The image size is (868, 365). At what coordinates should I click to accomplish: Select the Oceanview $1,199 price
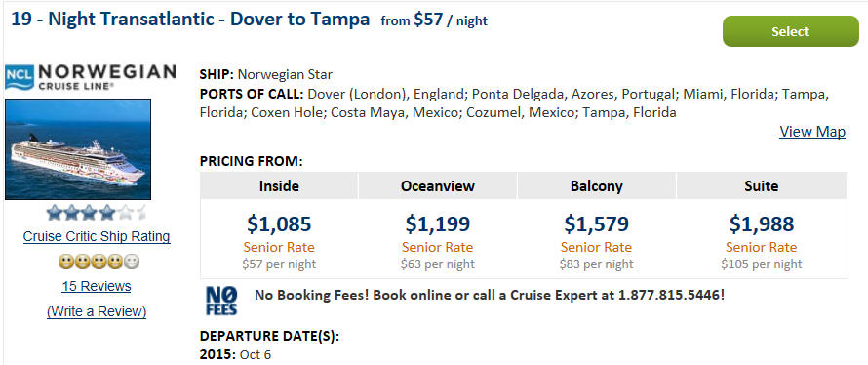click(437, 223)
